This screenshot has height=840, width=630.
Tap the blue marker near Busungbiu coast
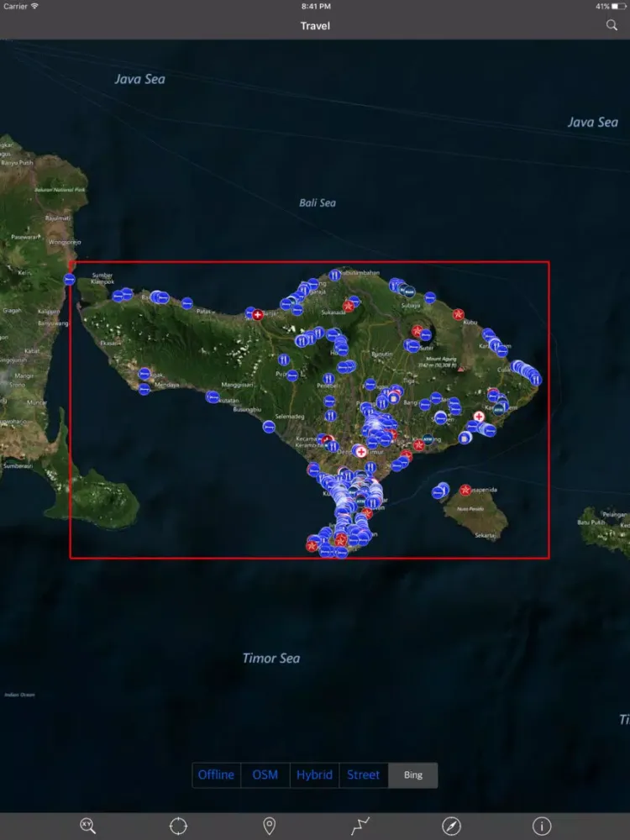(213, 397)
